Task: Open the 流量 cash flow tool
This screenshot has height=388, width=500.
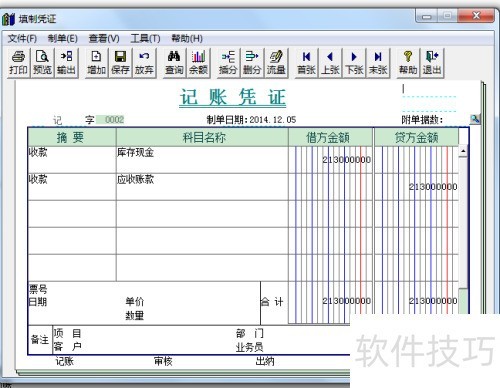Action: point(276,63)
